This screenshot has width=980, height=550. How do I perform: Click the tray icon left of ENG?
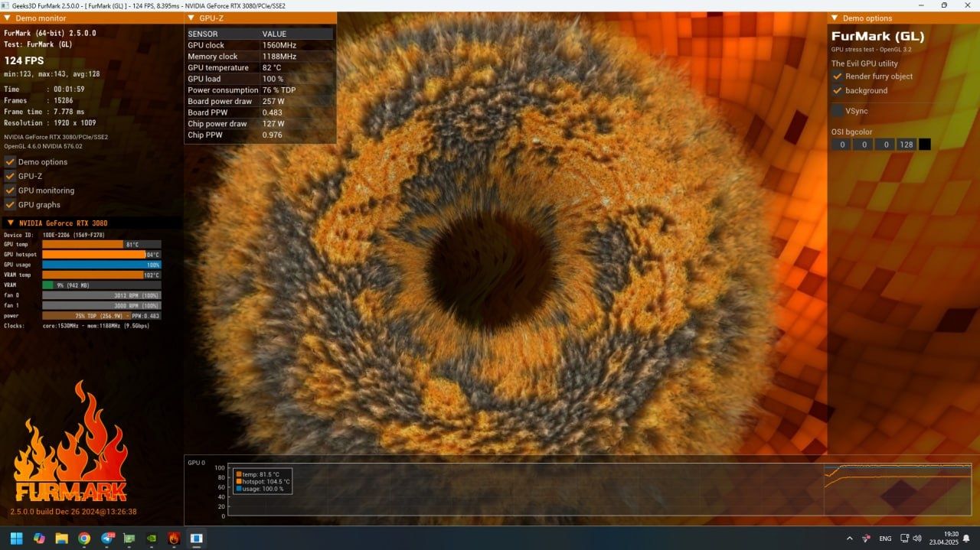[866, 539]
